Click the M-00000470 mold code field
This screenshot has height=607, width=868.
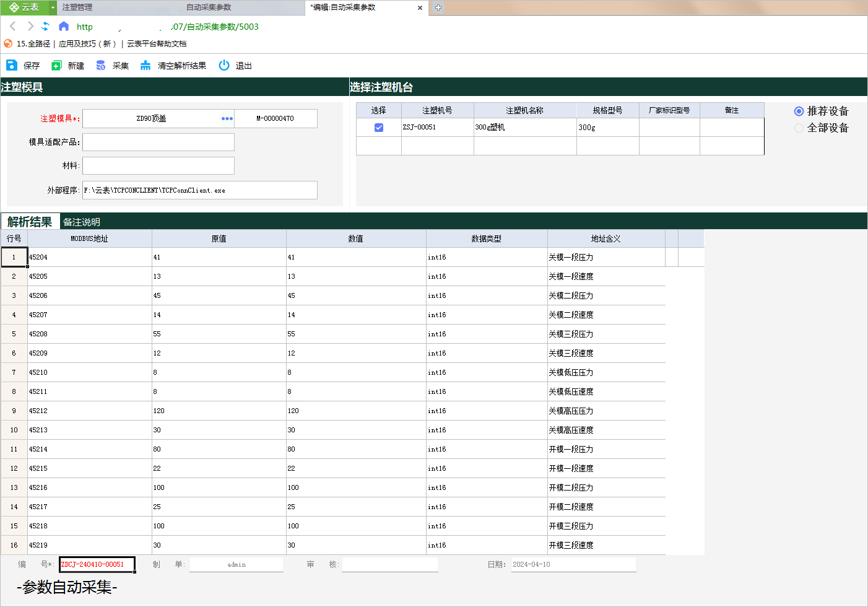point(276,118)
